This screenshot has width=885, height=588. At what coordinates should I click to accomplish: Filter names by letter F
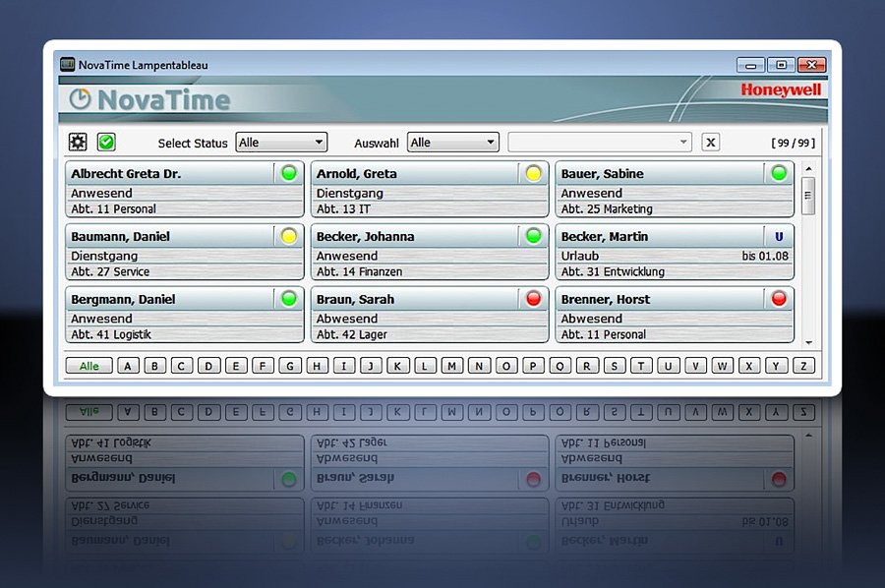pyautogui.click(x=263, y=366)
